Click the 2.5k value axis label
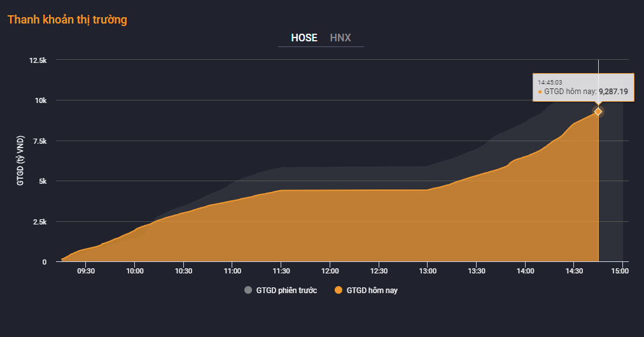The width and height of the screenshot is (644, 337). pyautogui.click(x=39, y=222)
